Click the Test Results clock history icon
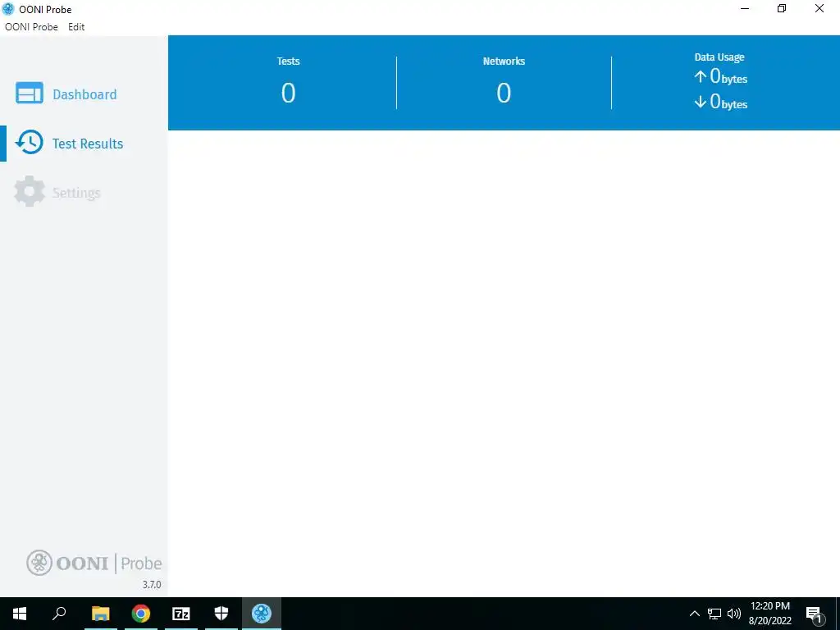The width and height of the screenshot is (840, 630). (x=29, y=143)
